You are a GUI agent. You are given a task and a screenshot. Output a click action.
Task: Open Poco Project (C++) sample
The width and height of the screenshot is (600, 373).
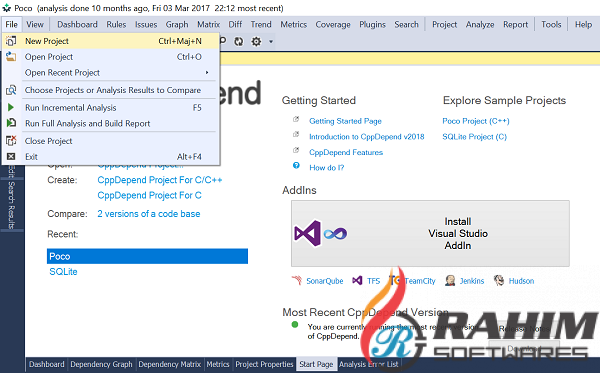[x=476, y=121]
